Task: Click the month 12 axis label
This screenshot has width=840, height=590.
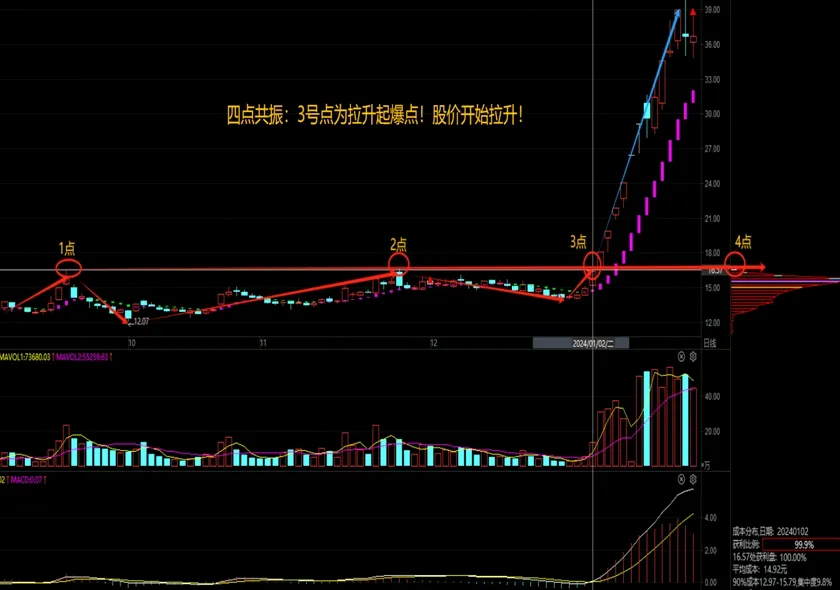Action: (x=433, y=343)
